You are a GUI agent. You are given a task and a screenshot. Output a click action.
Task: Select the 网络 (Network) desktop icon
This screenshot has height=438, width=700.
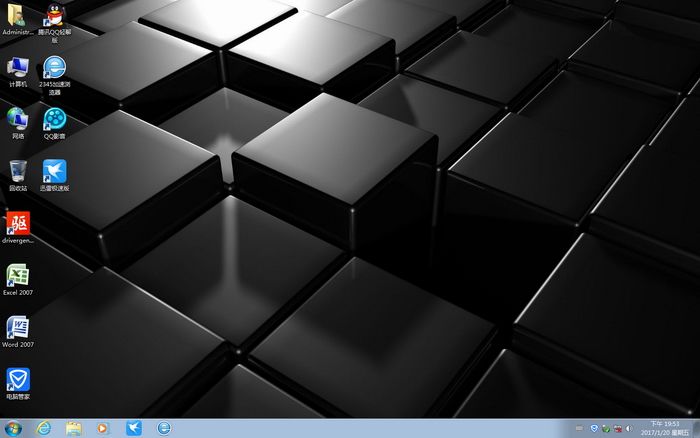18,119
